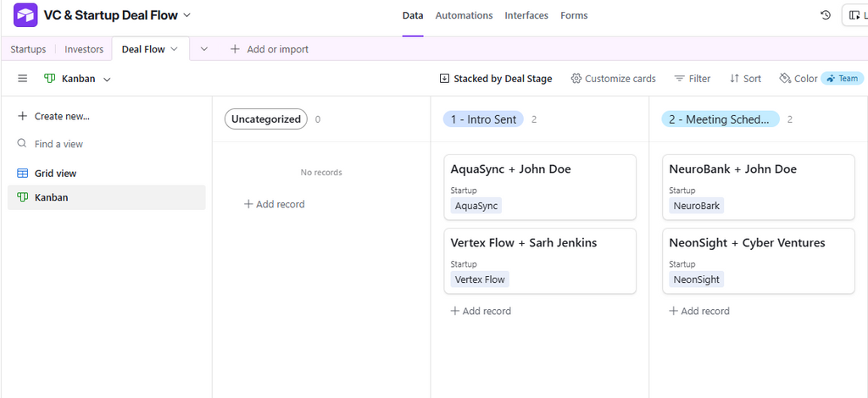Select the Kanban view in the sidebar

click(106, 197)
